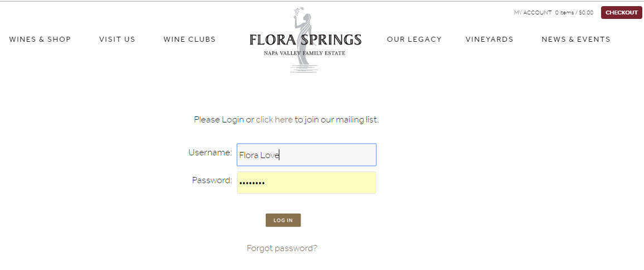The image size is (644, 270).
Task: Click the red Checkout button
Action: coord(621,13)
